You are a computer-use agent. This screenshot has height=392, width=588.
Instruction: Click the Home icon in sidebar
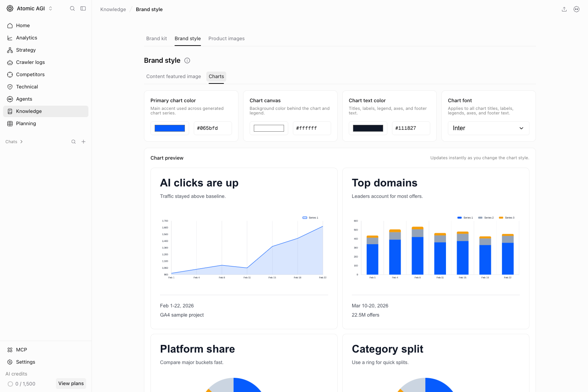[x=10, y=26]
